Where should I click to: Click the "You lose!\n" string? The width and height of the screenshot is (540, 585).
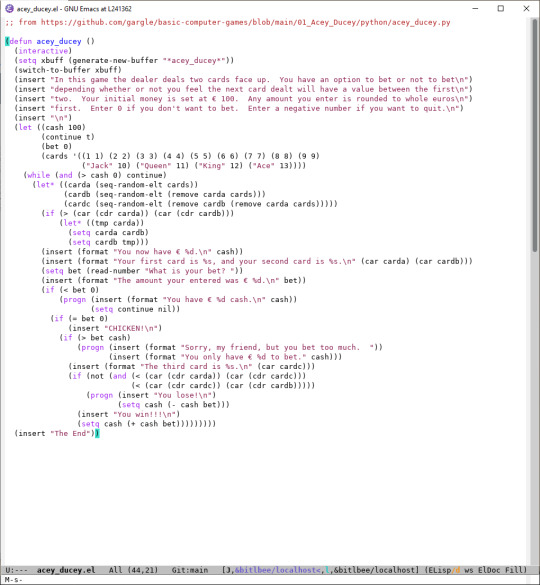click(x=183, y=395)
